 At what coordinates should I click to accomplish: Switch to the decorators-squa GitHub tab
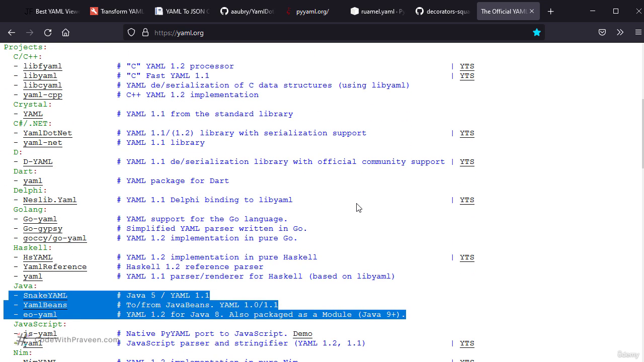pos(443,11)
